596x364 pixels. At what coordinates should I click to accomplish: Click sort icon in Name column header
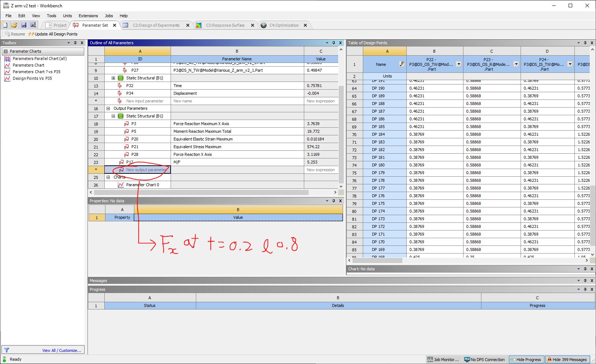coord(402,64)
